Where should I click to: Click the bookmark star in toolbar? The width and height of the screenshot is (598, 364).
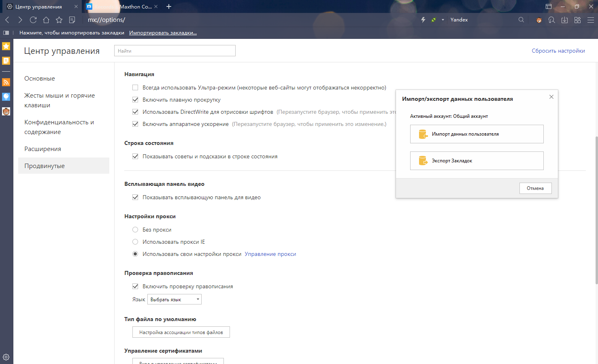[x=59, y=20]
